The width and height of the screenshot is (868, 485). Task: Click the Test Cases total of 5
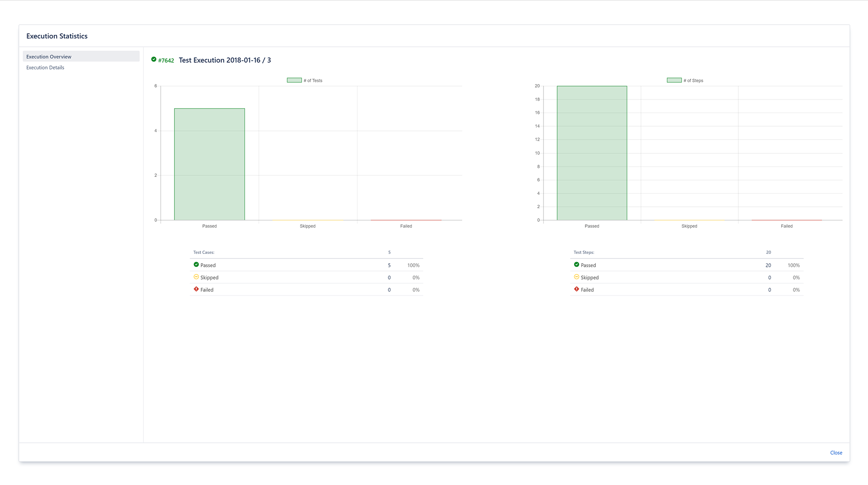tap(389, 252)
